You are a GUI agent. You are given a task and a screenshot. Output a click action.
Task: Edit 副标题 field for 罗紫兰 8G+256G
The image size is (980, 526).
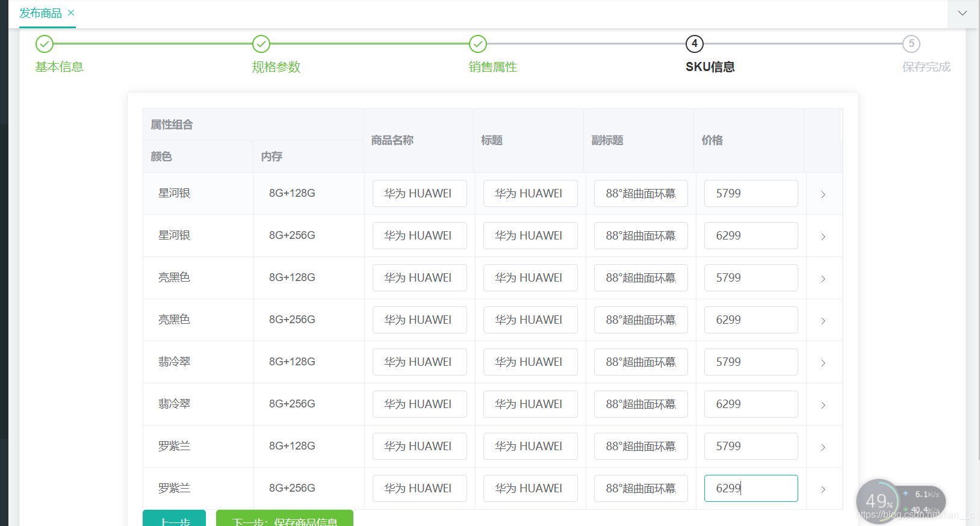click(641, 488)
